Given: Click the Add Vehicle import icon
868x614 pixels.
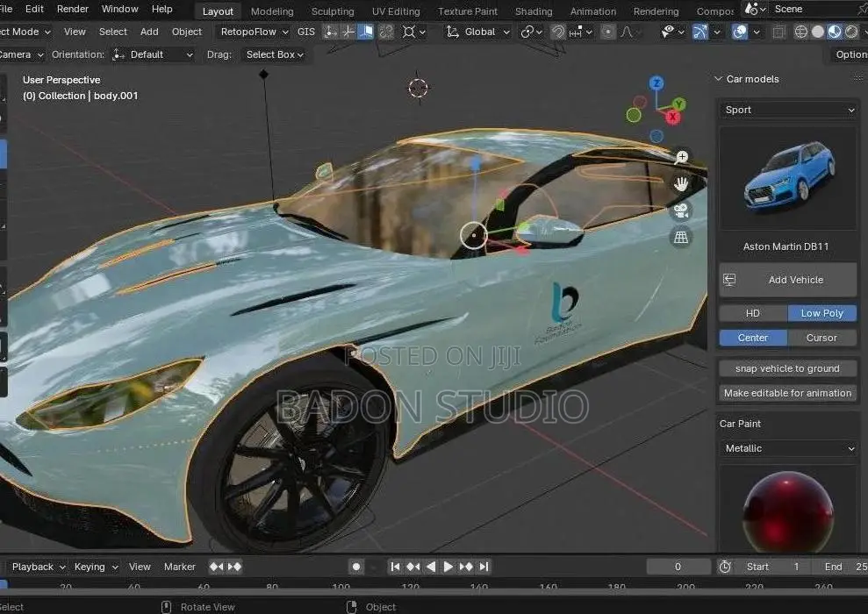Looking at the screenshot, I should (729, 280).
